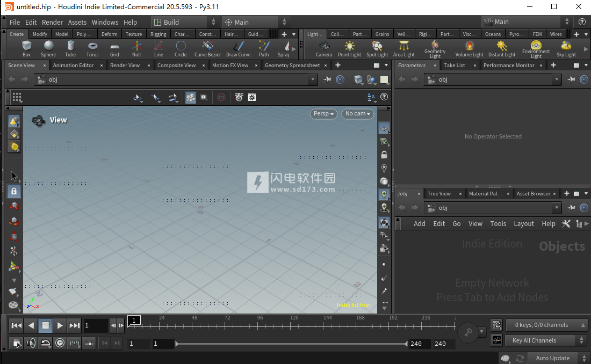Toggle pin on the Scene View pane
This screenshot has height=364, width=591.
tap(327, 79)
